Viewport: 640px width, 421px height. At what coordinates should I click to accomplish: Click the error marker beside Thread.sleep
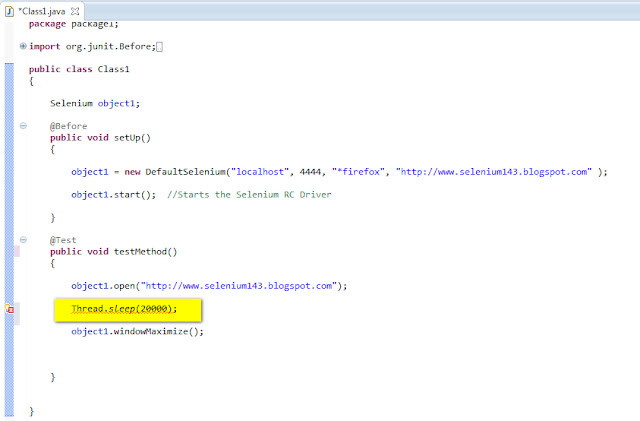click(9, 309)
